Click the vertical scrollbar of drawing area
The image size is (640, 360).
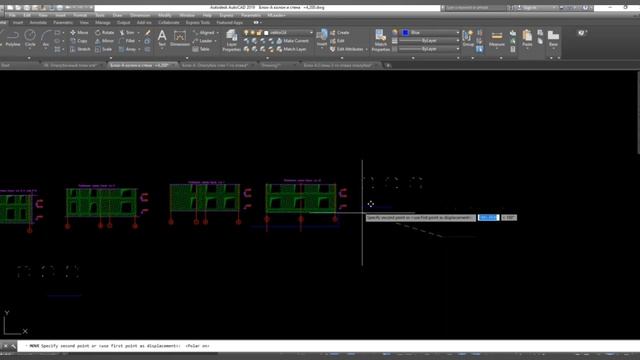[x=638, y=113]
